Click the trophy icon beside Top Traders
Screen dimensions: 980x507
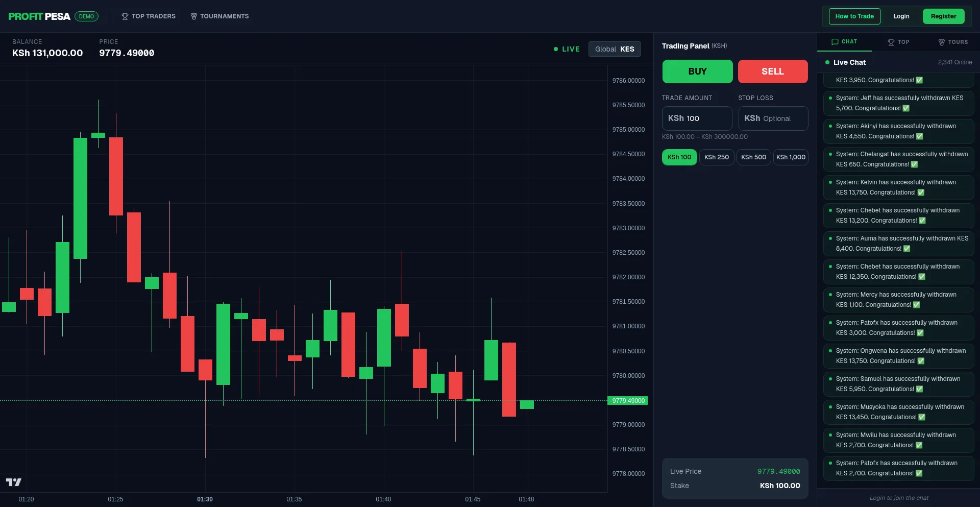point(125,16)
